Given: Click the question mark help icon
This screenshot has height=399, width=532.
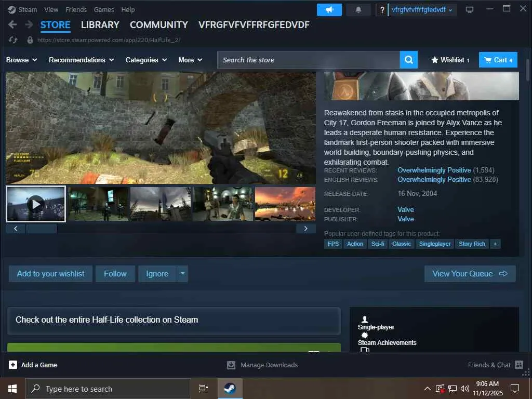Looking at the screenshot, I should click(x=382, y=10).
